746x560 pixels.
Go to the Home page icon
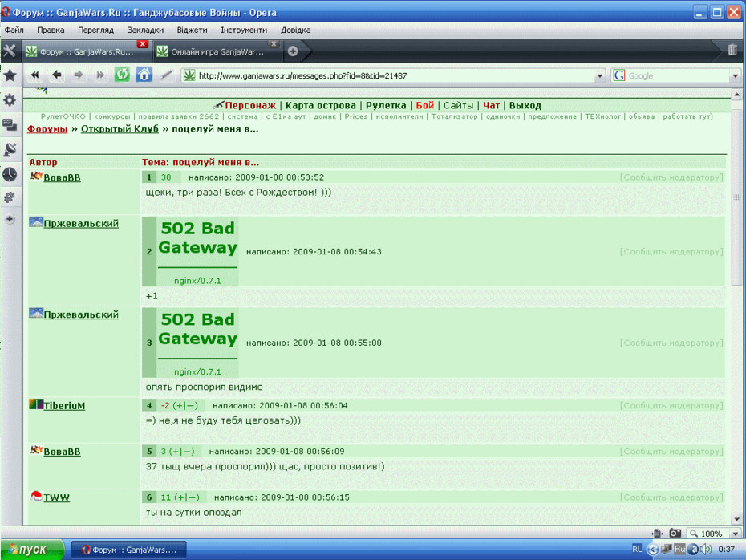tap(144, 75)
